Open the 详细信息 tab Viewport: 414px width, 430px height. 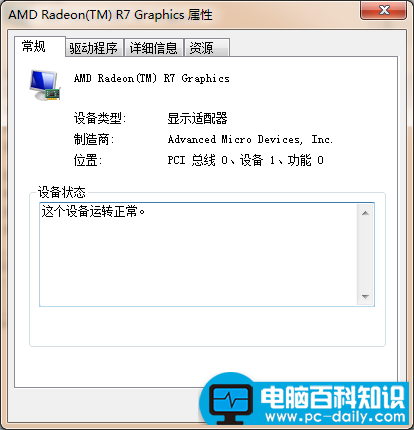(154, 48)
